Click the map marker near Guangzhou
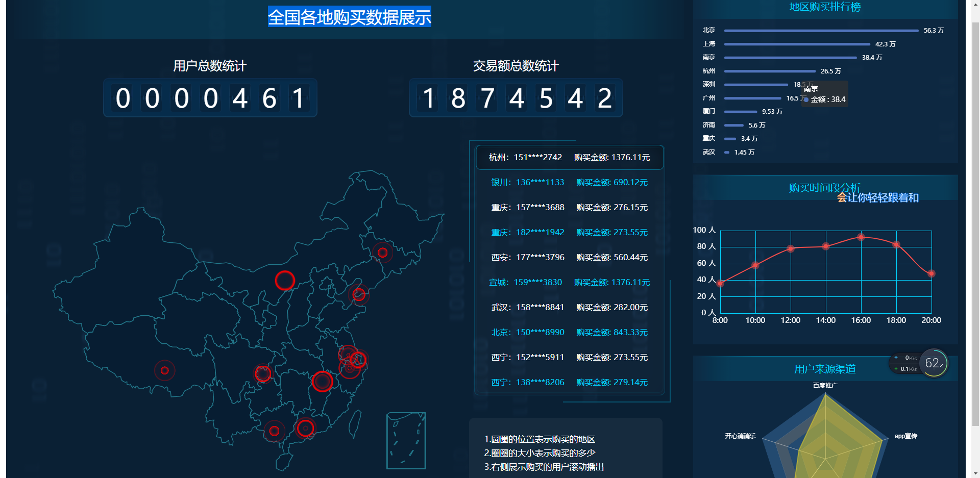 coord(305,428)
